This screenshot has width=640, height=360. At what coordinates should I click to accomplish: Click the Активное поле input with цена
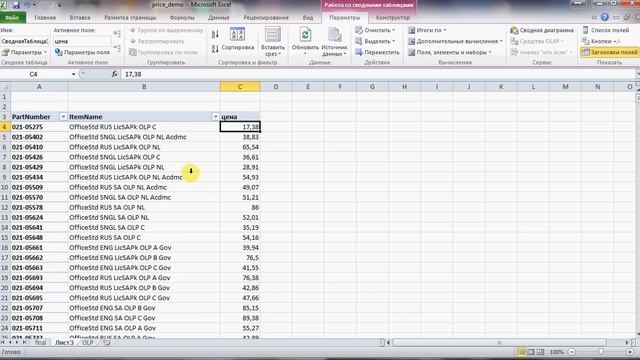[82, 41]
